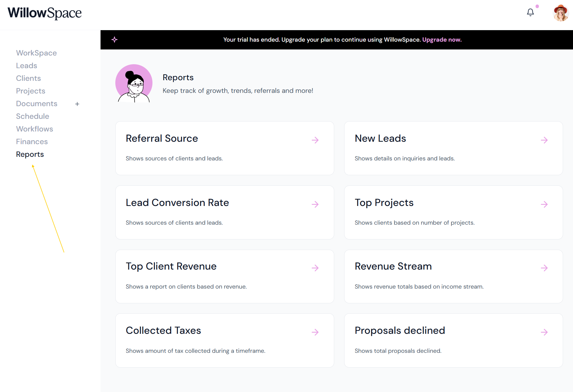Viewport: 573px width, 392px height.
Task: Click the arrow on Revenue Stream card
Action: click(544, 268)
